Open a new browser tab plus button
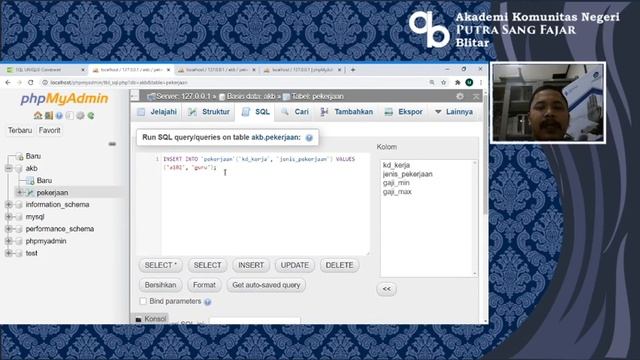The height and width of the screenshot is (360, 640). click(x=353, y=70)
